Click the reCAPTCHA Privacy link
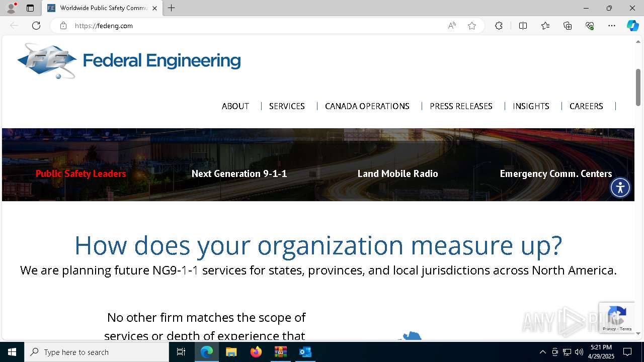This screenshot has height=362, width=644. click(x=609, y=329)
